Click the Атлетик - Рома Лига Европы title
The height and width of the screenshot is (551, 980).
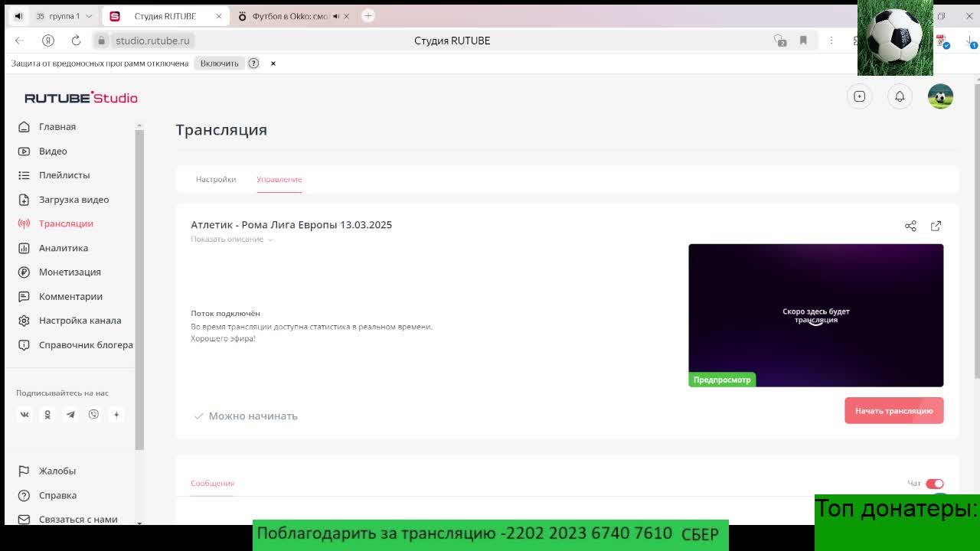click(291, 225)
